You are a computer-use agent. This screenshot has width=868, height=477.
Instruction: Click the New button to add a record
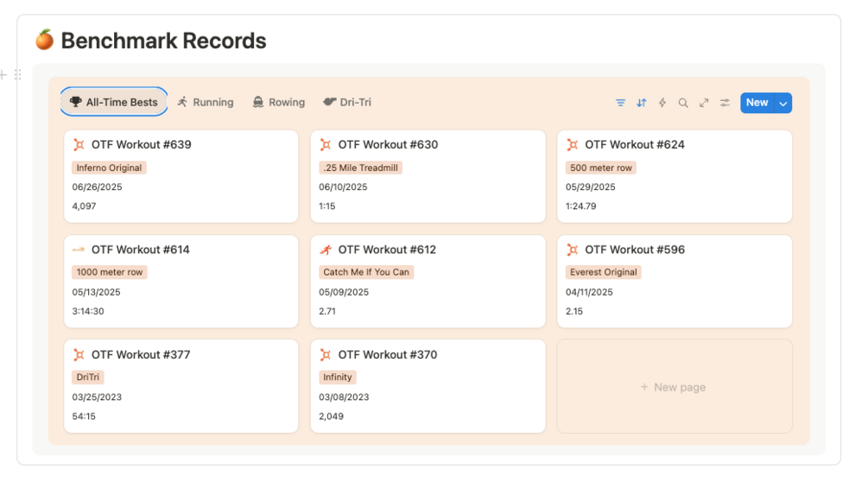(x=757, y=103)
